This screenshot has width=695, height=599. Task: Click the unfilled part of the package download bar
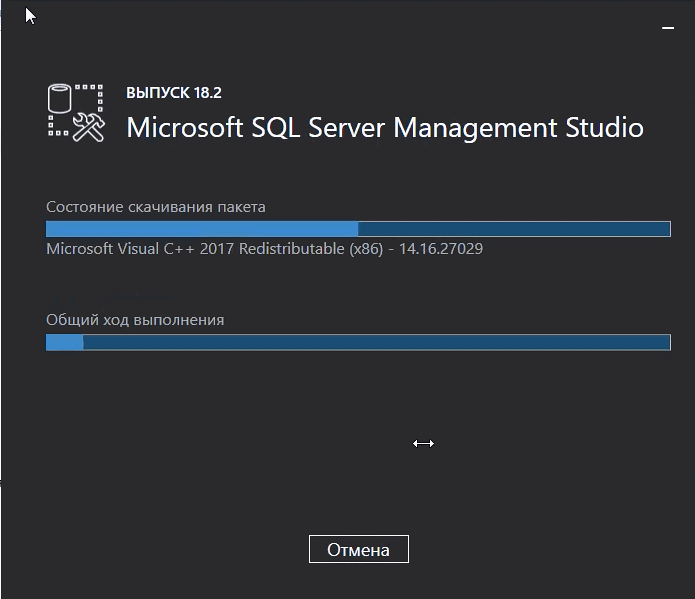point(513,229)
